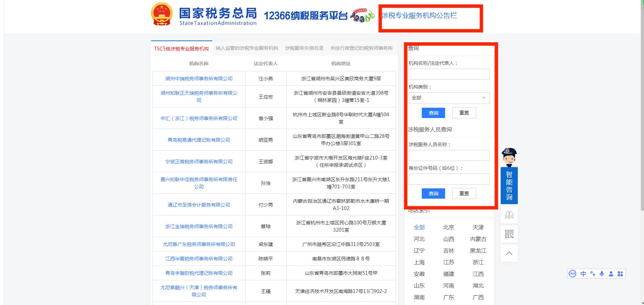644x305 pixels.
Task: Focus the 机构名称/法定代表人 input field
Action: 449,74
